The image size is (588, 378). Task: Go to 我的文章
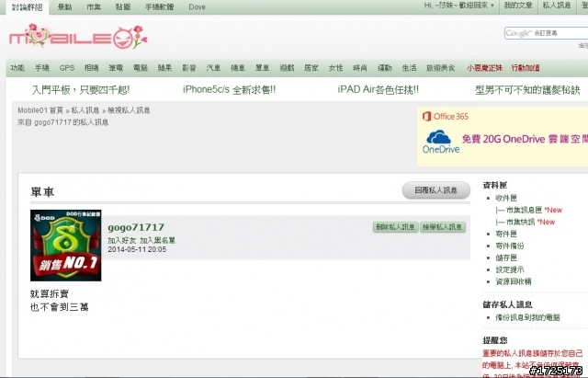518,6
